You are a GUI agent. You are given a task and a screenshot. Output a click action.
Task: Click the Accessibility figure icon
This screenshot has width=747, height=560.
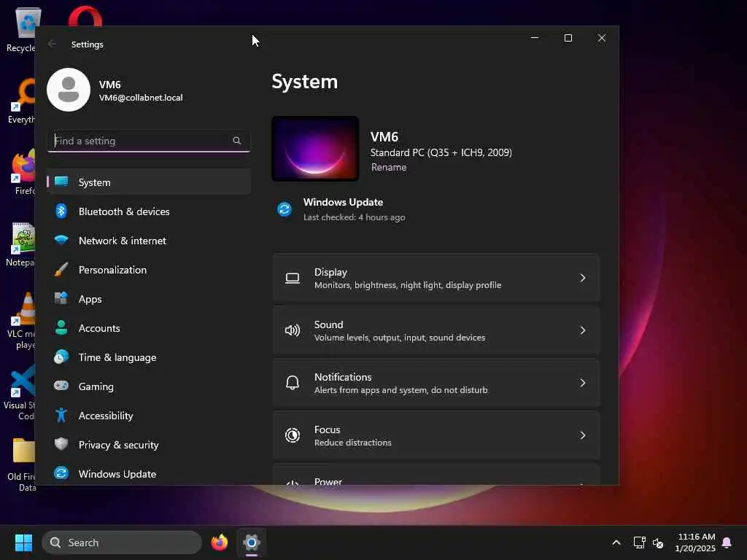61,415
